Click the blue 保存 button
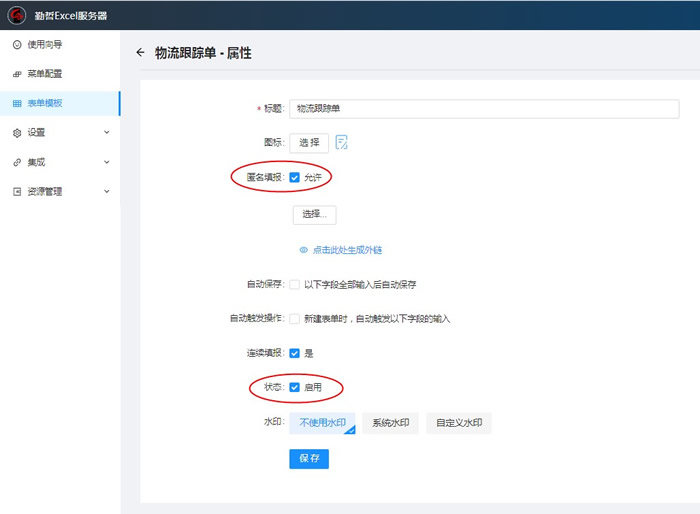The width and height of the screenshot is (700, 514). point(308,458)
